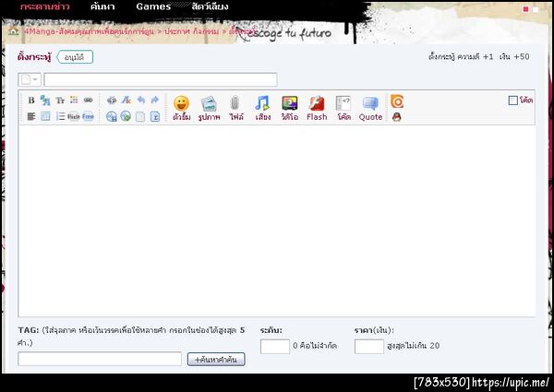Focus the ราคา price input box

pyautogui.click(x=369, y=346)
